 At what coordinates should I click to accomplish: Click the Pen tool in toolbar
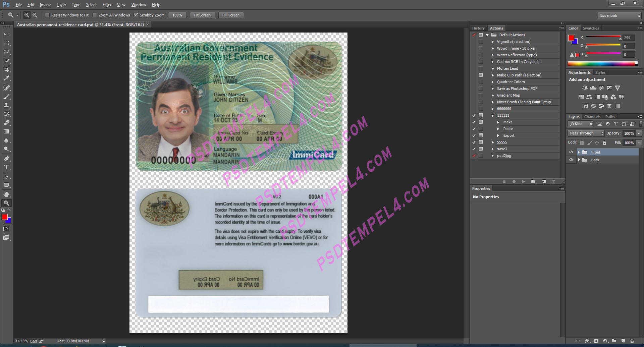pos(6,159)
